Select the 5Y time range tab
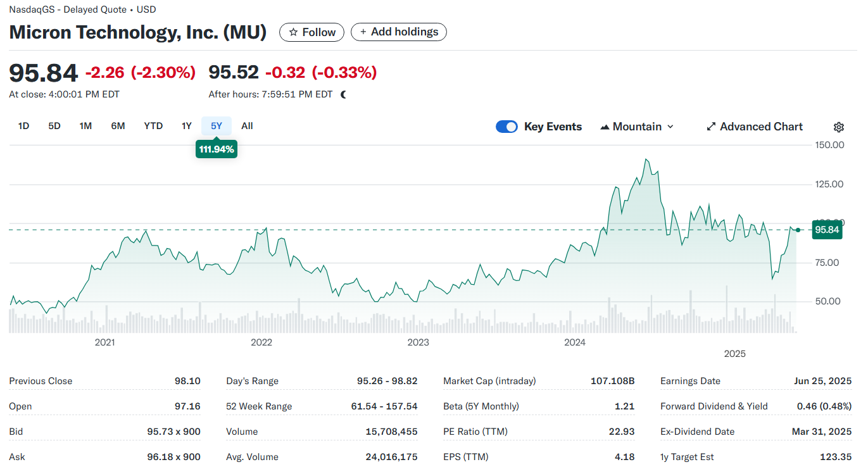 [x=217, y=126]
